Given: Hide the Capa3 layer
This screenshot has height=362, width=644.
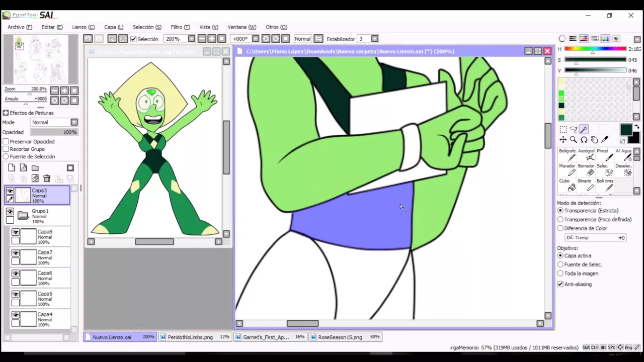Looking at the screenshot, I should tap(10, 191).
